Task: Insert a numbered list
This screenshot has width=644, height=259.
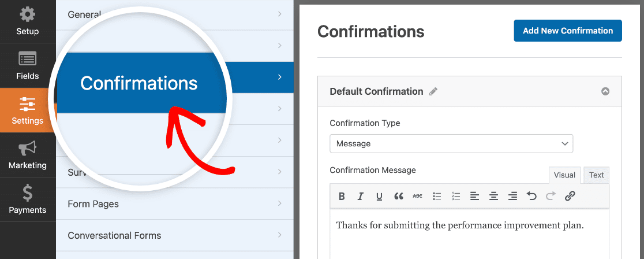Action: pos(456,197)
